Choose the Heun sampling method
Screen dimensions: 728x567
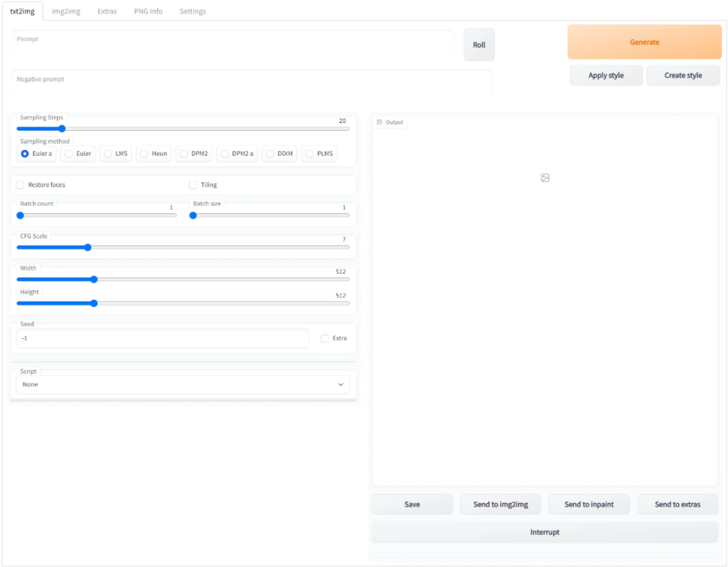click(144, 153)
